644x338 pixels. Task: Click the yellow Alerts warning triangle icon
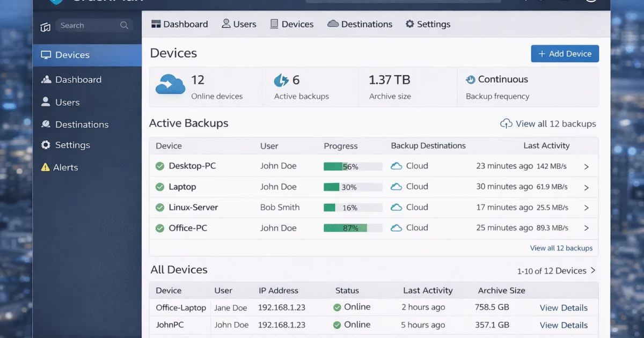tap(46, 167)
